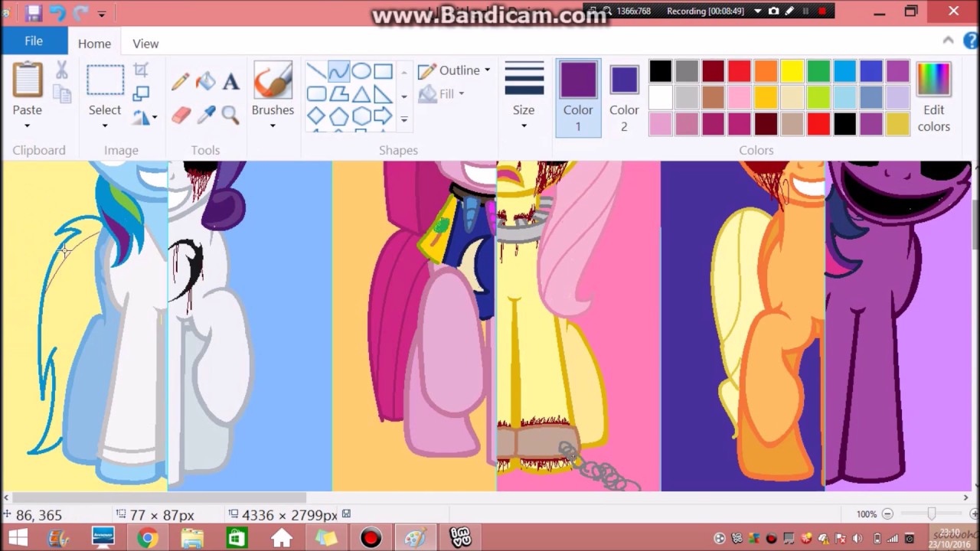Switch to the Home tab

coord(94,44)
